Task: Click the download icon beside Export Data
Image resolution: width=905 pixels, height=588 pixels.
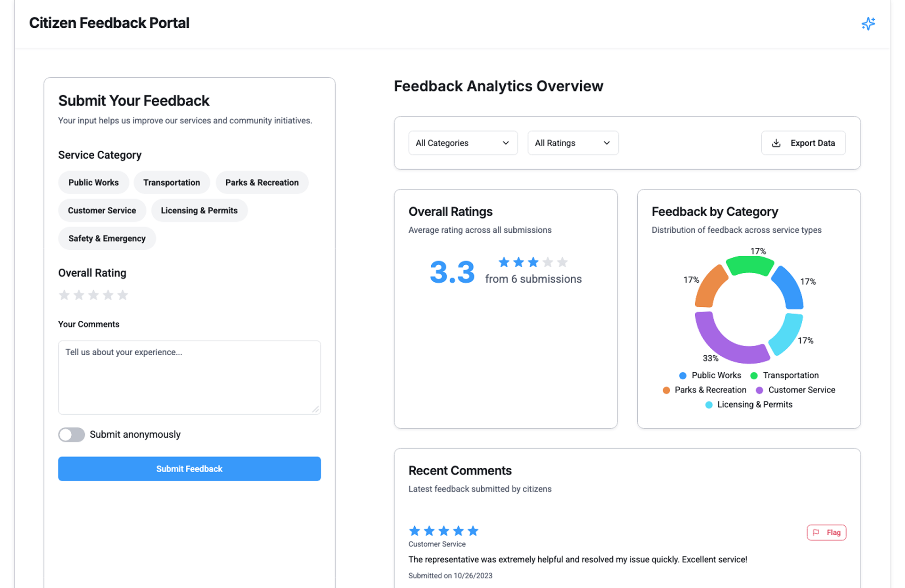Action: pyautogui.click(x=776, y=143)
